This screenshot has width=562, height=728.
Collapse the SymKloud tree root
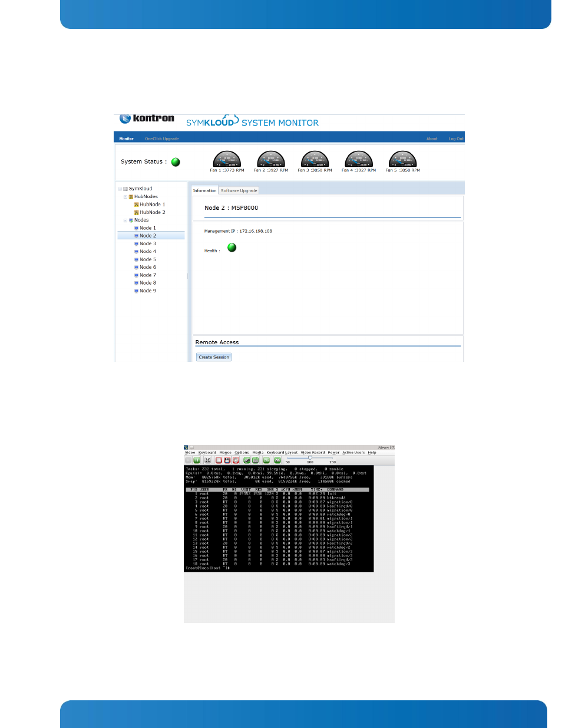click(x=120, y=189)
